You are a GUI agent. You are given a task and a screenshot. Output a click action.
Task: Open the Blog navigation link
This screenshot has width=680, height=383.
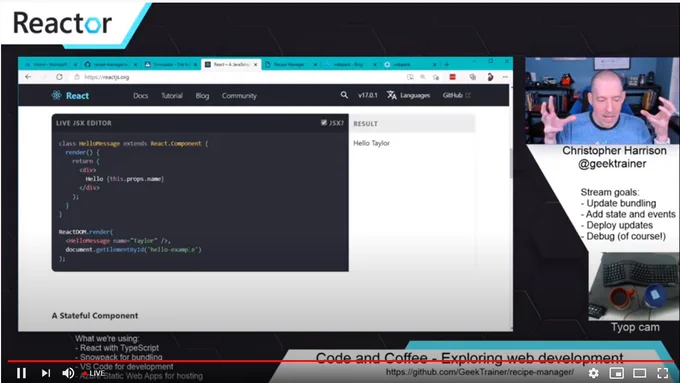(202, 95)
